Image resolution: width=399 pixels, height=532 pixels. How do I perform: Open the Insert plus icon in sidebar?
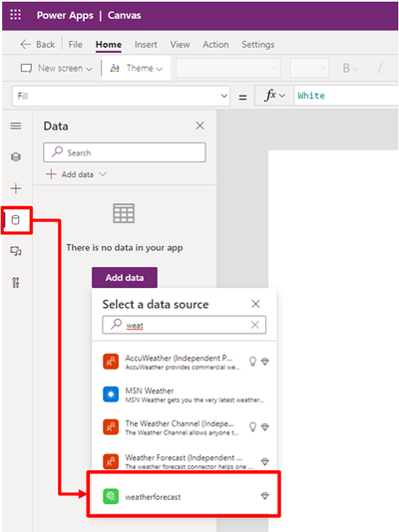tap(16, 188)
